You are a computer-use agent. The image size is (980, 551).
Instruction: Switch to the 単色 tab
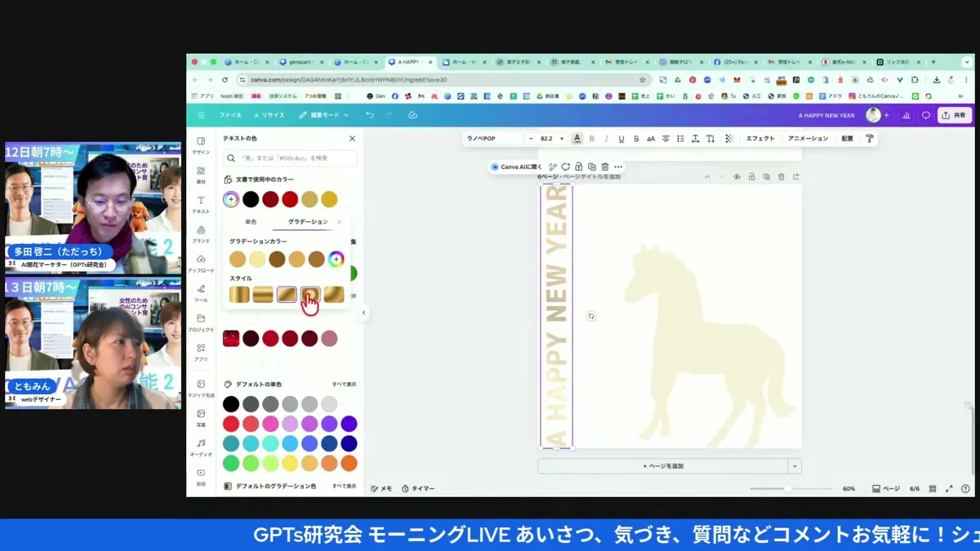coord(251,222)
